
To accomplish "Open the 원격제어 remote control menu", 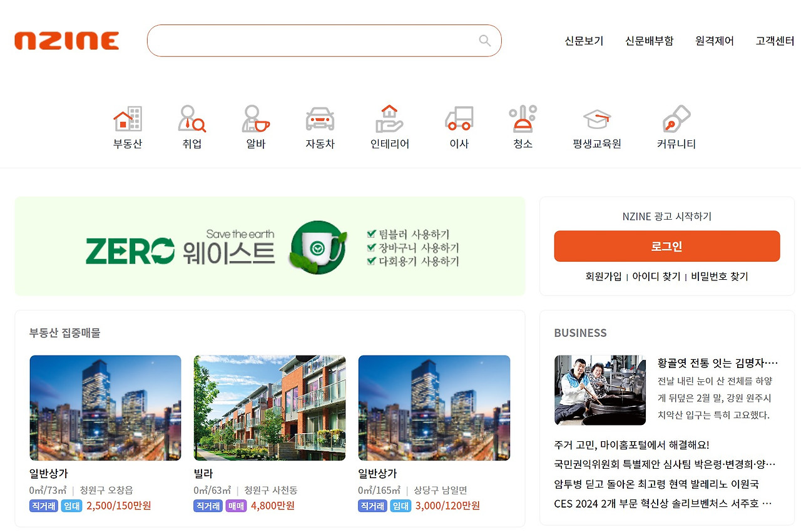I will click(x=714, y=40).
